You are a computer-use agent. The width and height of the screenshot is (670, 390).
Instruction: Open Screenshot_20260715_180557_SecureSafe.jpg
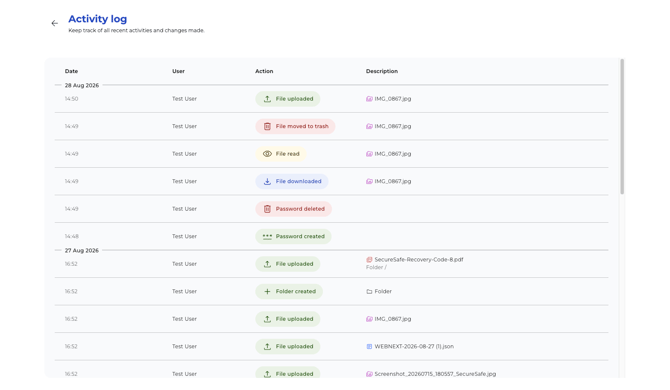point(435,374)
